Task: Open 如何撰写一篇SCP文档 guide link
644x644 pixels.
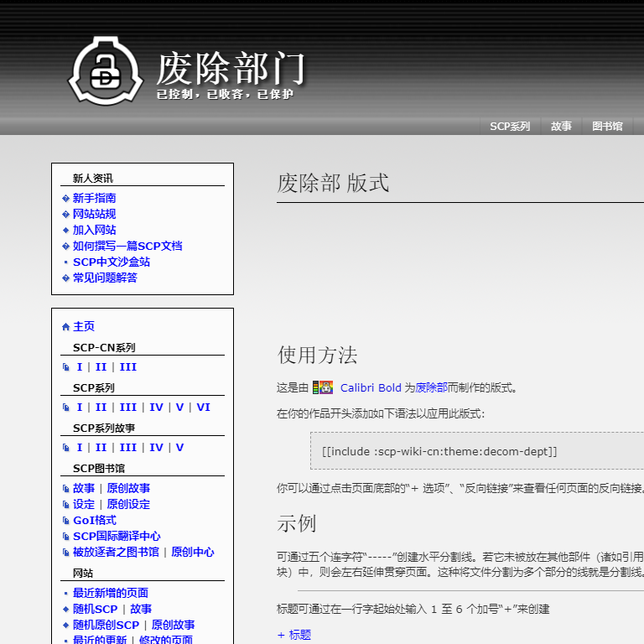Action: pos(127,247)
